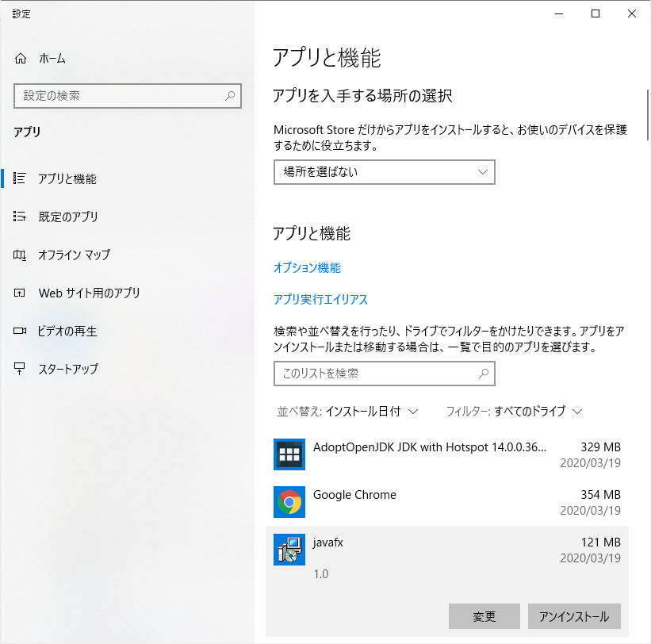Click the magnifier icon in settings search
The width and height of the screenshot is (651, 644).
230,96
